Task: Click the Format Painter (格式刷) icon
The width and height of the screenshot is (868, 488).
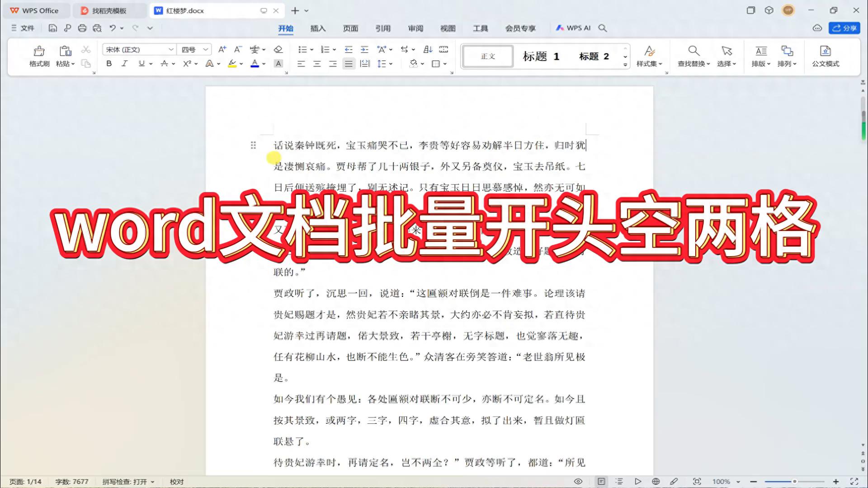Action: [39, 51]
